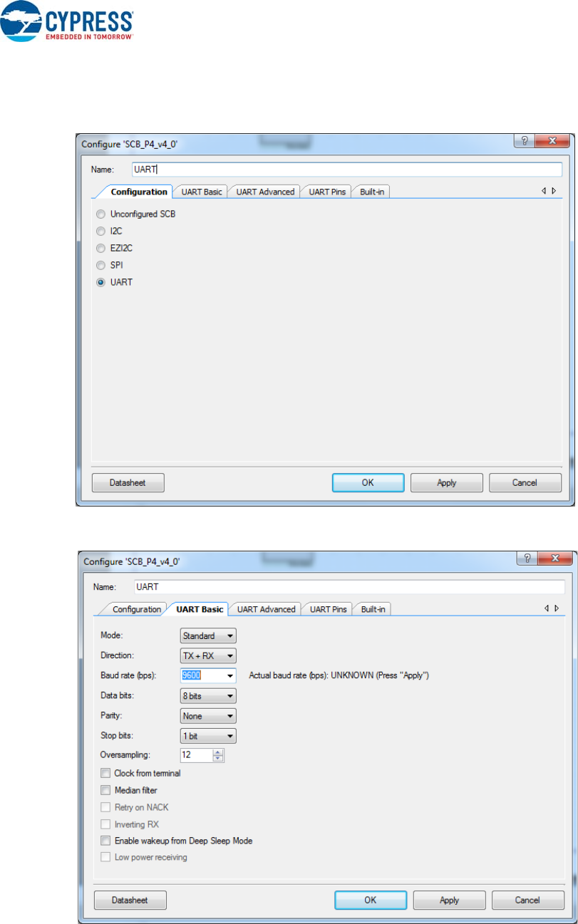578x924 pixels.
Task: Expand the Direction TX + RX dropdown
Action: (208, 656)
